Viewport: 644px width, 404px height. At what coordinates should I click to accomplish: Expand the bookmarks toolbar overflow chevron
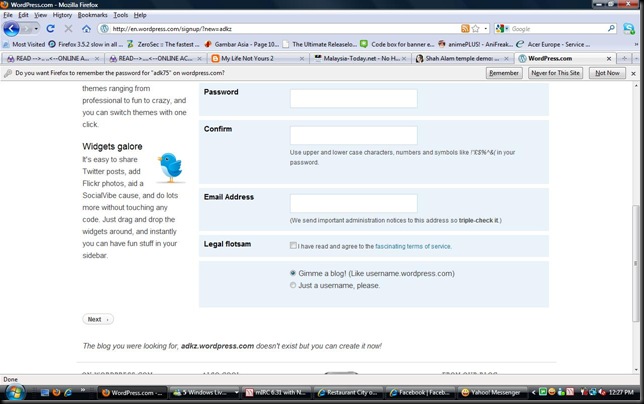tap(636, 44)
